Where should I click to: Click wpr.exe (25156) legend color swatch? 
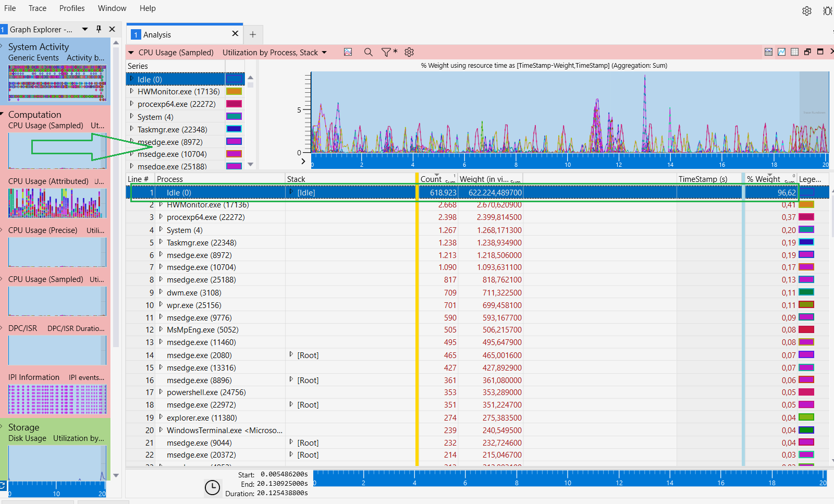pyautogui.click(x=806, y=304)
